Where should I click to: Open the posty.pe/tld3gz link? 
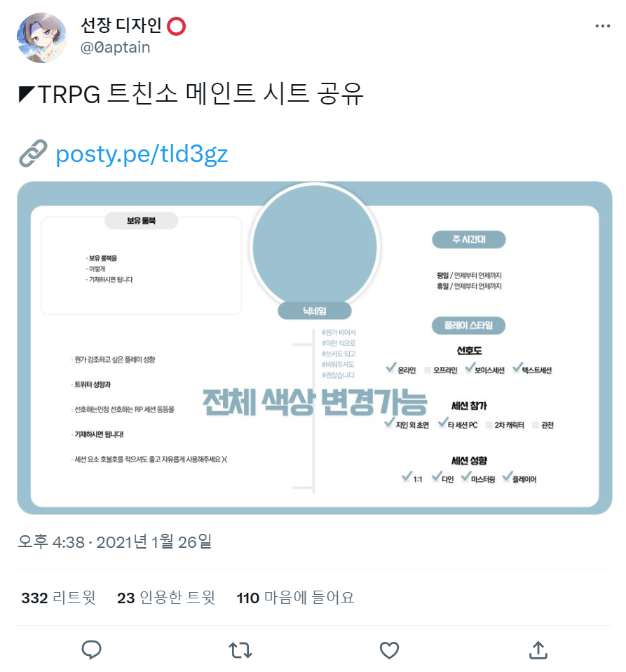tap(142, 154)
